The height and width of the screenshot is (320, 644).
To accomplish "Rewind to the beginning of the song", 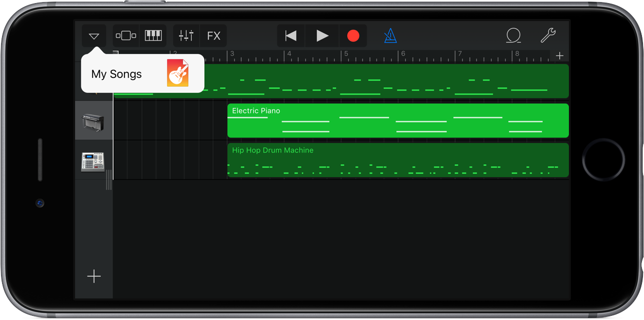I will click(291, 35).
